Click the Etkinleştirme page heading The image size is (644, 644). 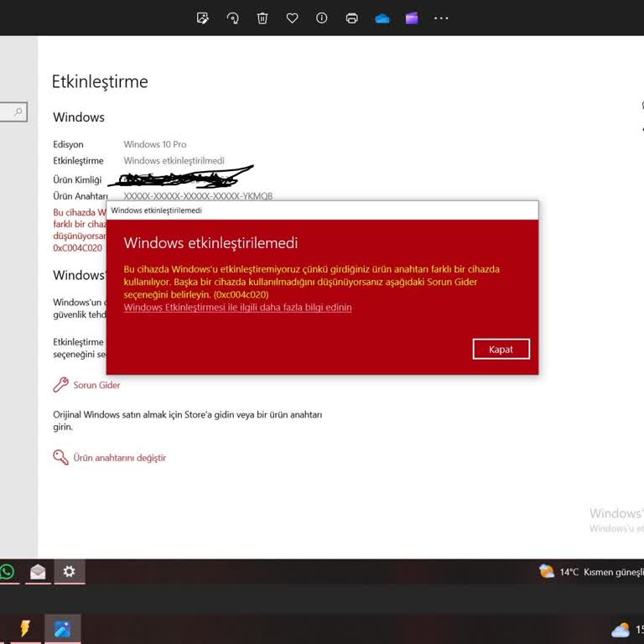point(100,81)
